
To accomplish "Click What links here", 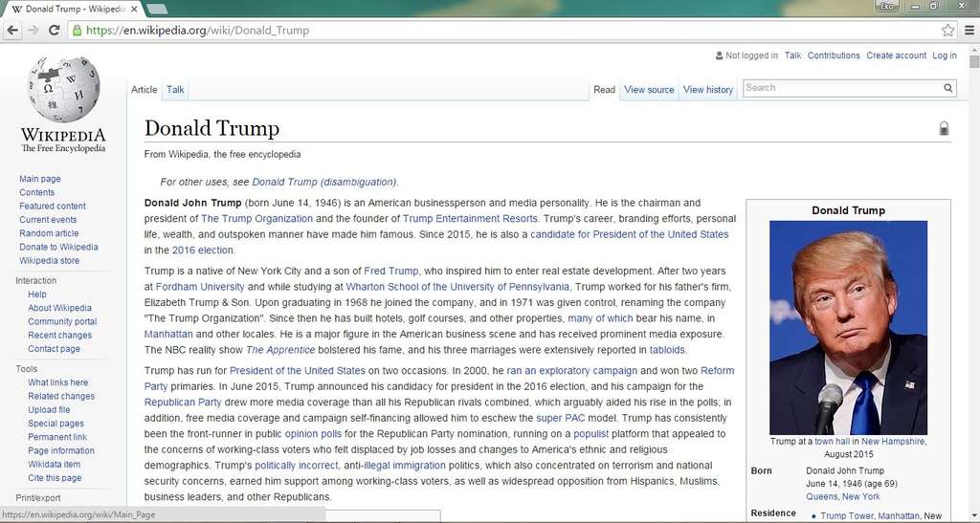I will (x=58, y=382).
